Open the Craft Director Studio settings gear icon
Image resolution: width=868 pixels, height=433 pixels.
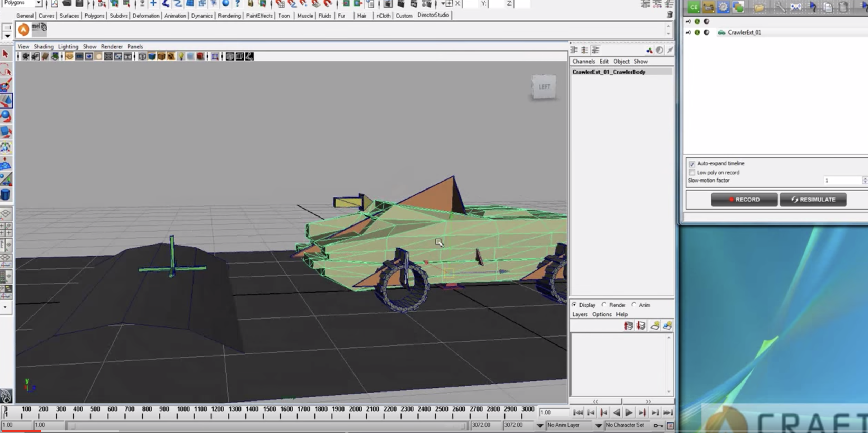click(x=723, y=7)
